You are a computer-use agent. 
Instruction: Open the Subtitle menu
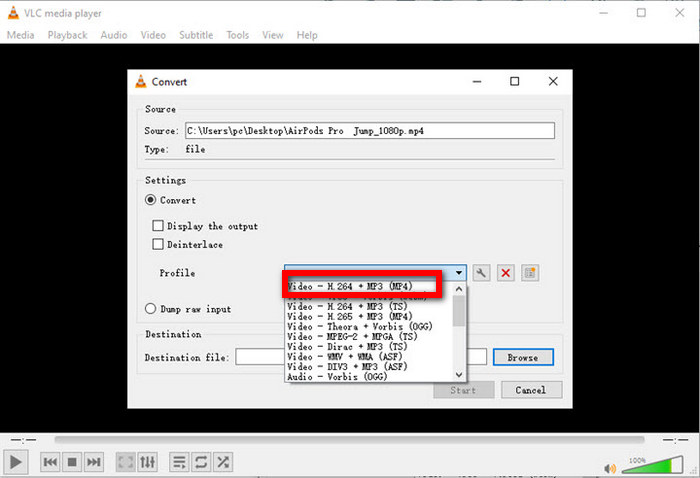click(196, 35)
